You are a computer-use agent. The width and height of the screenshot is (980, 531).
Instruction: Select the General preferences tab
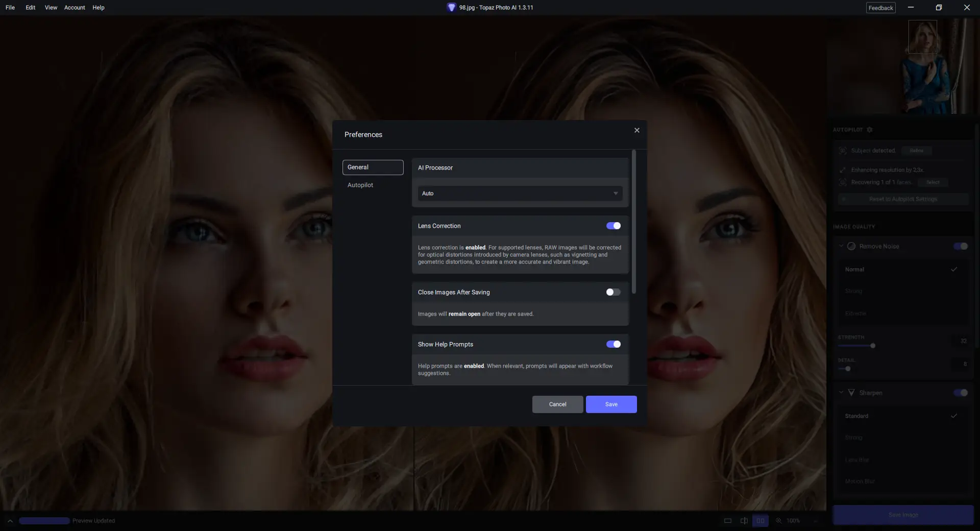[373, 167]
